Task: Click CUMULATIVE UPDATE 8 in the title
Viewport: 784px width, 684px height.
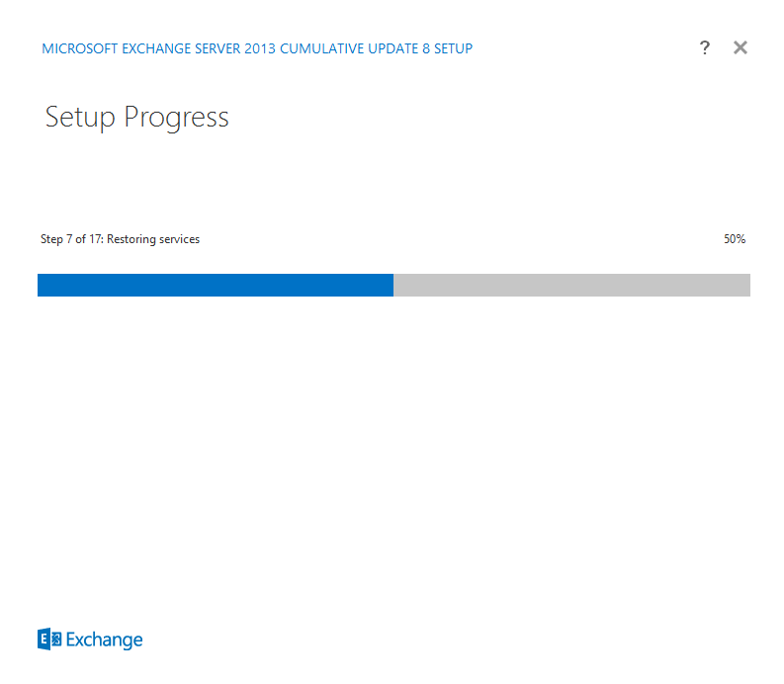Action: pyautogui.click(x=355, y=48)
